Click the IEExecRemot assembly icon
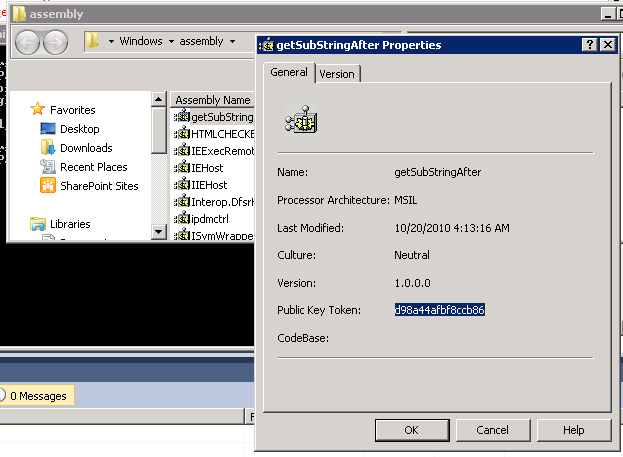 (182, 150)
